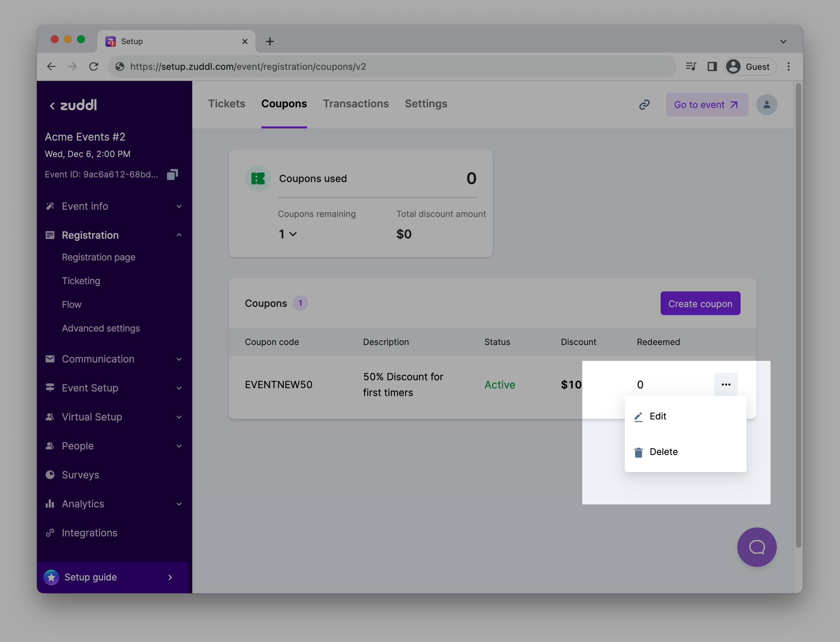The width and height of the screenshot is (840, 642).
Task: Reload the browser page
Action: pos(93,67)
